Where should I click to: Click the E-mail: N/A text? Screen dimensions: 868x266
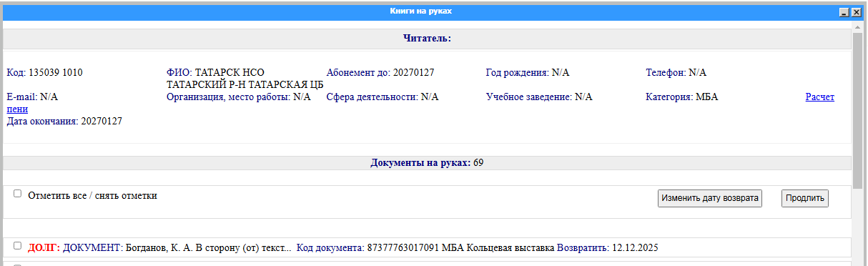click(32, 97)
